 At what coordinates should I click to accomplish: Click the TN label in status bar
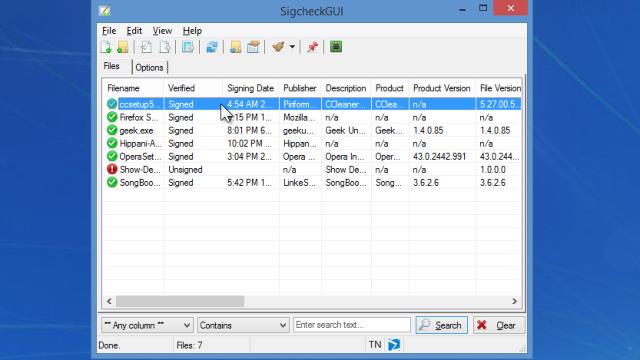(x=375, y=345)
